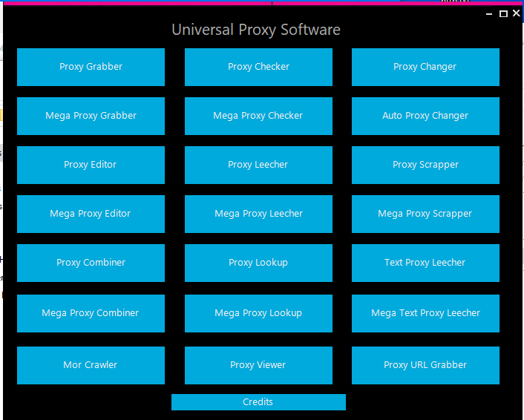Launch Proxy Leecher
Image resolution: width=524 pixels, height=420 pixels.
pyautogui.click(x=258, y=165)
